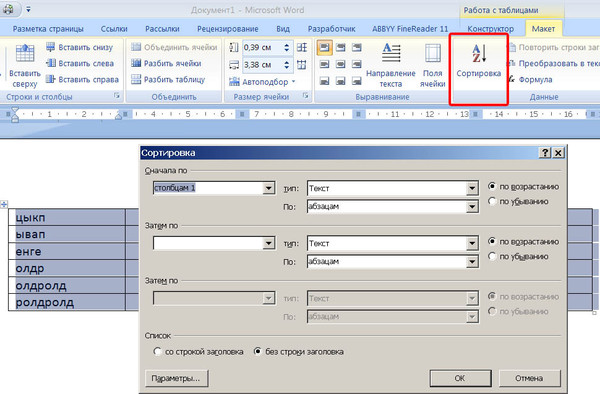
Task: Click Вставить справа insert right
Action: [x=82, y=80]
